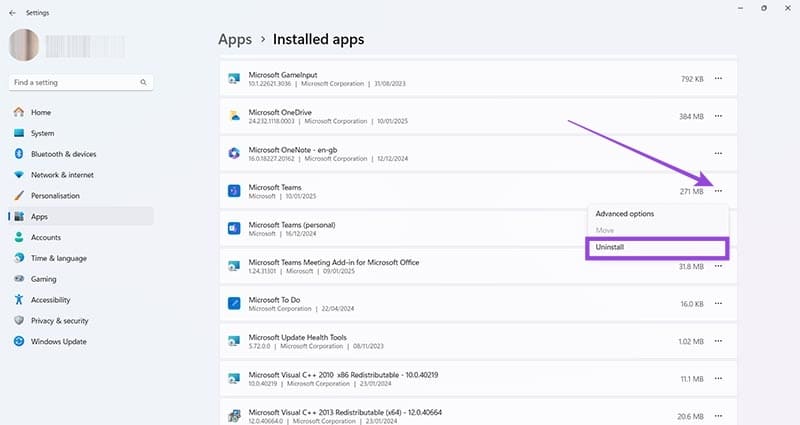The height and width of the screenshot is (425, 800).
Task: Open more options for Microsoft Teams
Action: [718, 191]
